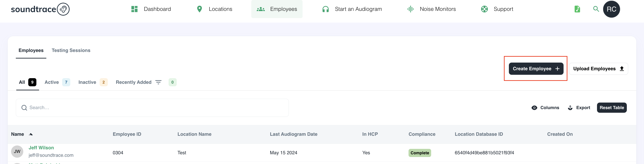Click the Compliance column header
Image resolution: width=644 pixels, height=164 pixels.
tap(422, 134)
